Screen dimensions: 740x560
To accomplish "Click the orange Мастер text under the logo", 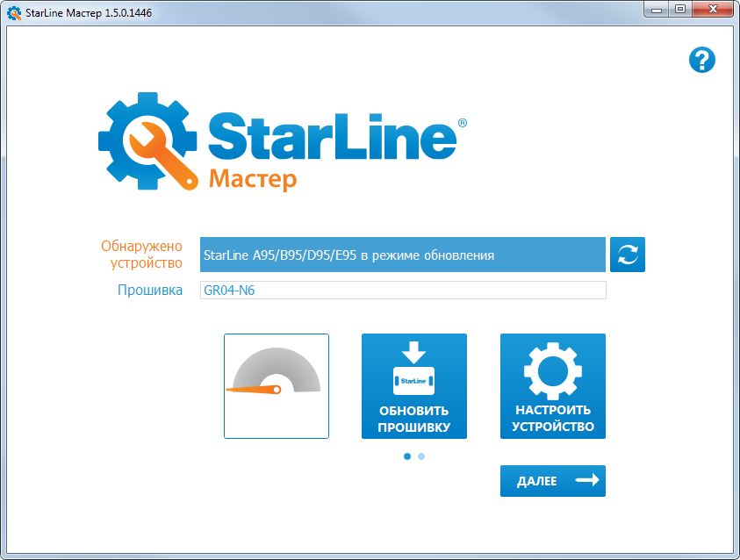I will point(252,180).
